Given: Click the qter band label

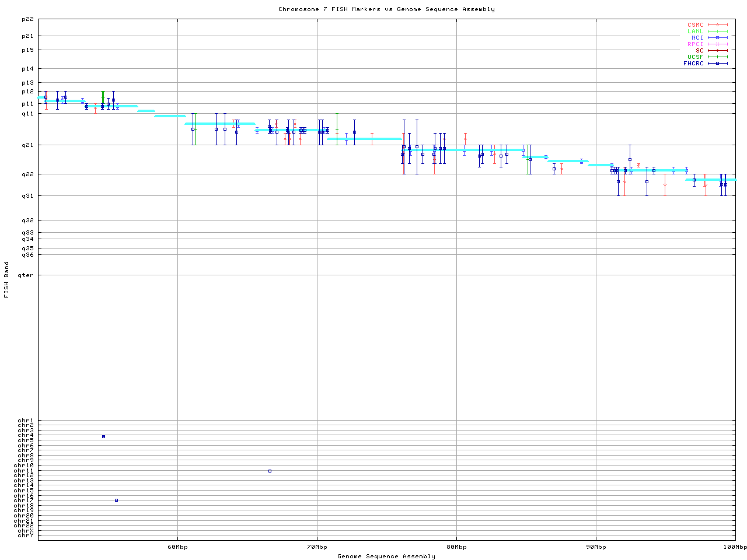Looking at the screenshot, I should (26, 275).
